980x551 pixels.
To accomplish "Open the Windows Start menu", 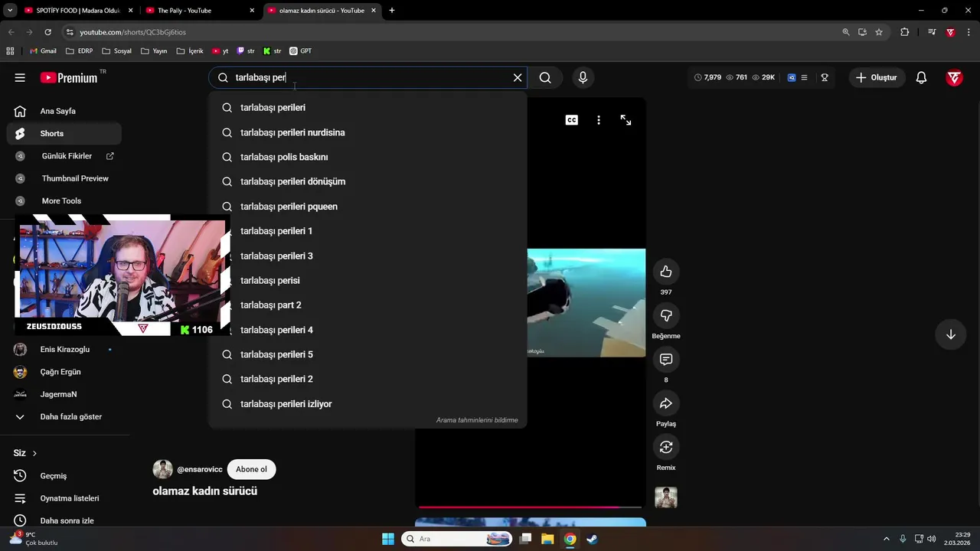I will pos(388,539).
